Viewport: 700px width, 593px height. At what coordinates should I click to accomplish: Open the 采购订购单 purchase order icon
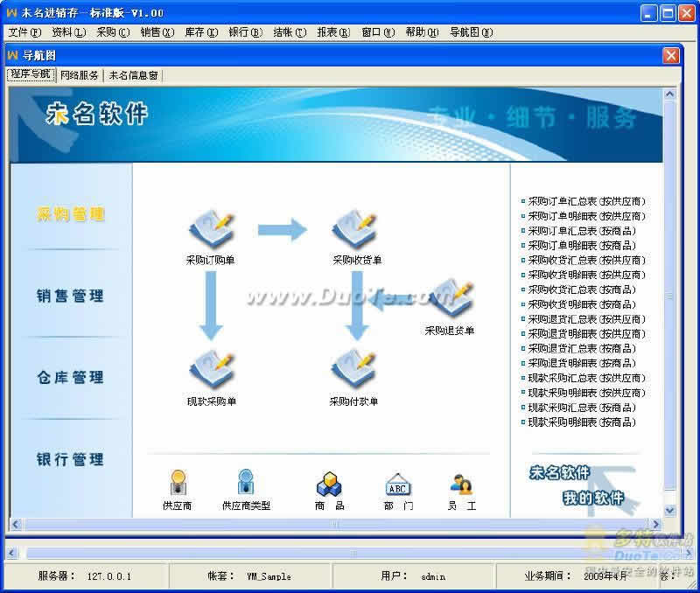click(x=211, y=229)
